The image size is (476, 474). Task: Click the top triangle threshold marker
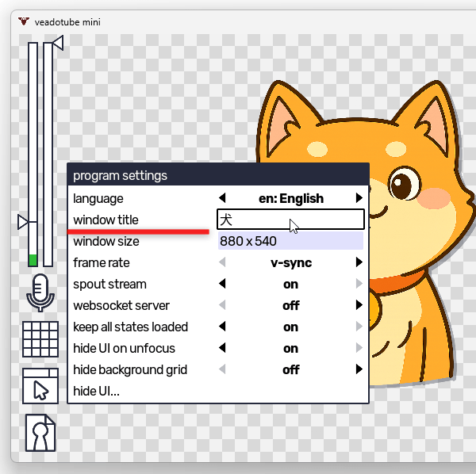point(58,43)
